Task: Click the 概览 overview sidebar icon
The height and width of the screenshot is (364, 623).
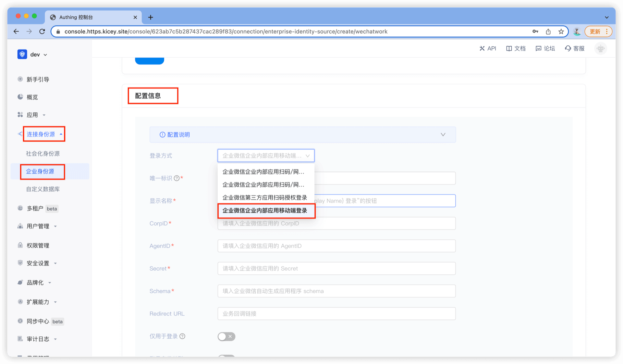Action: [x=20, y=97]
